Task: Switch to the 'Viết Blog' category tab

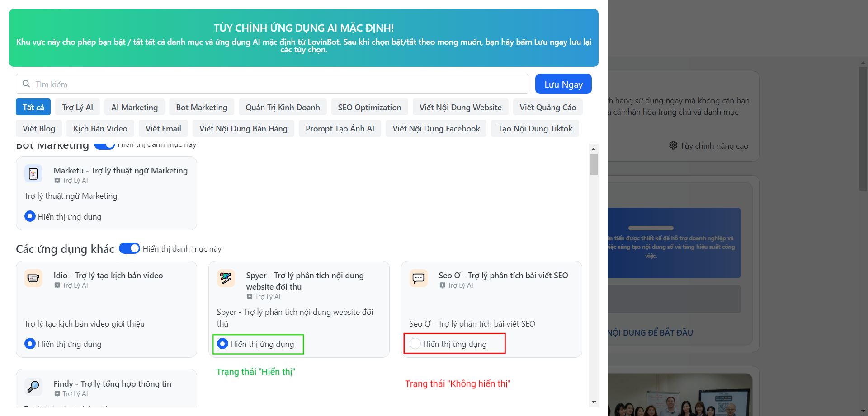Action: point(39,129)
